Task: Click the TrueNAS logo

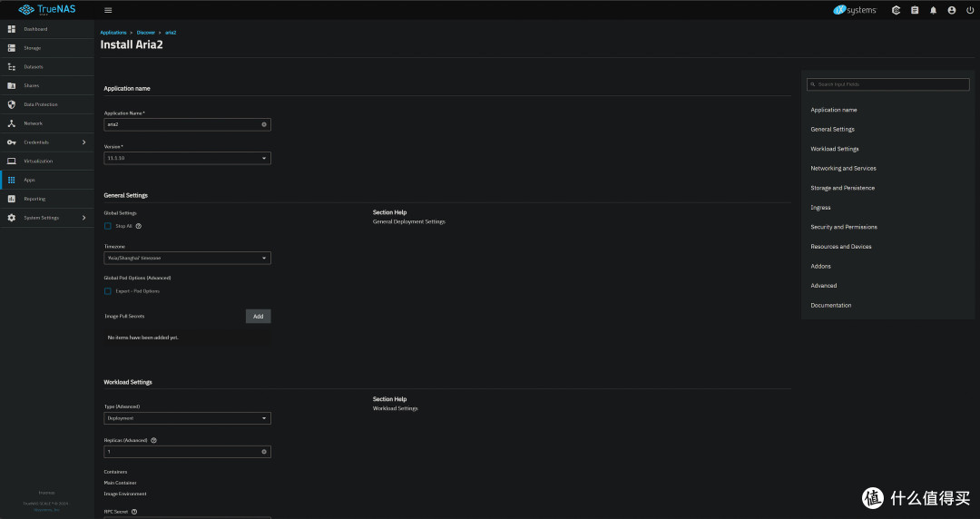Action: point(47,10)
